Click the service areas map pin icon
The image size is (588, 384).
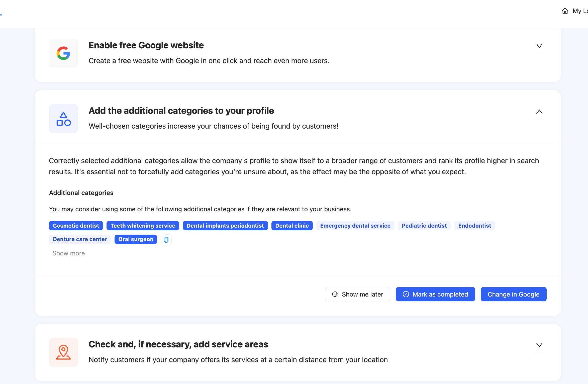click(63, 352)
